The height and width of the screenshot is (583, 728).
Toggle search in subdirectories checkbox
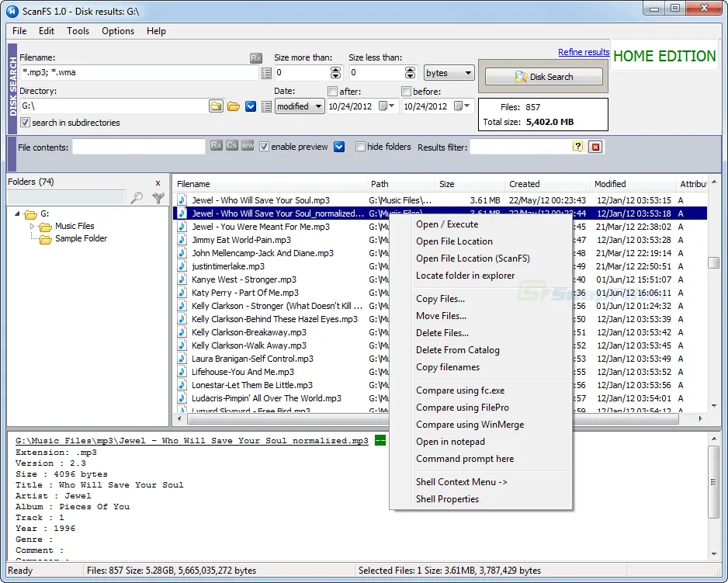pyautogui.click(x=25, y=123)
